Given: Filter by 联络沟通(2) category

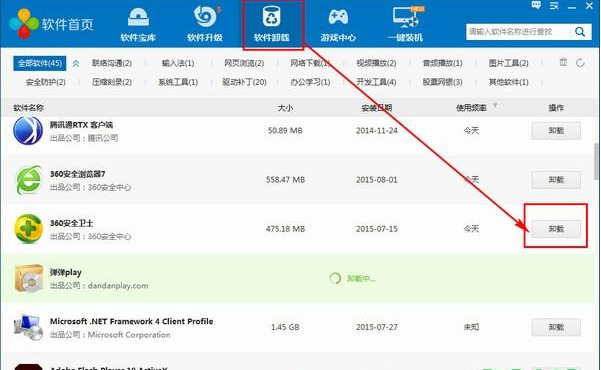Looking at the screenshot, I should tap(112, 63).
